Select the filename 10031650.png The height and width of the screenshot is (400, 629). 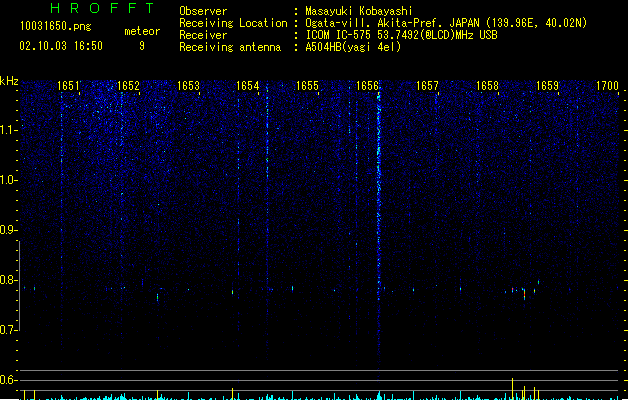(56, 26)
